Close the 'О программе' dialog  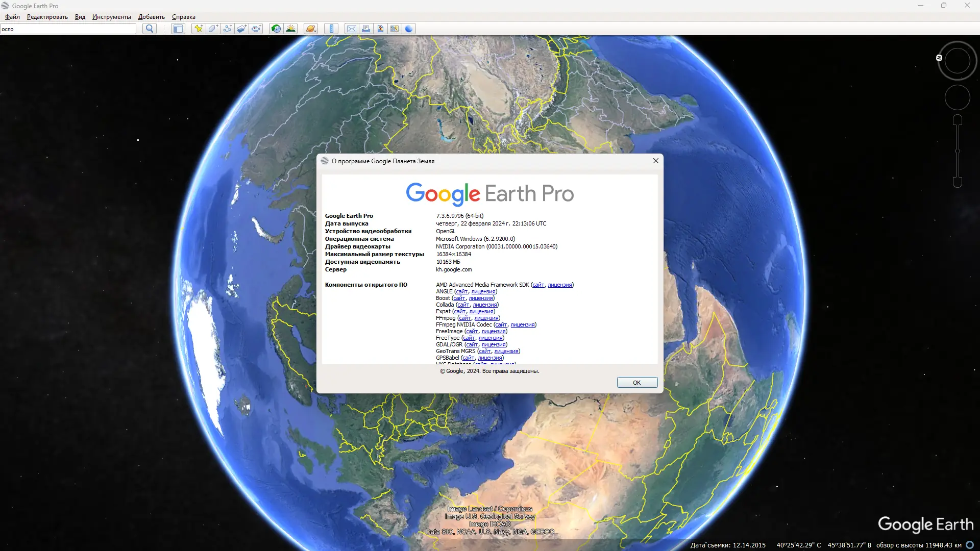[655, 161]
